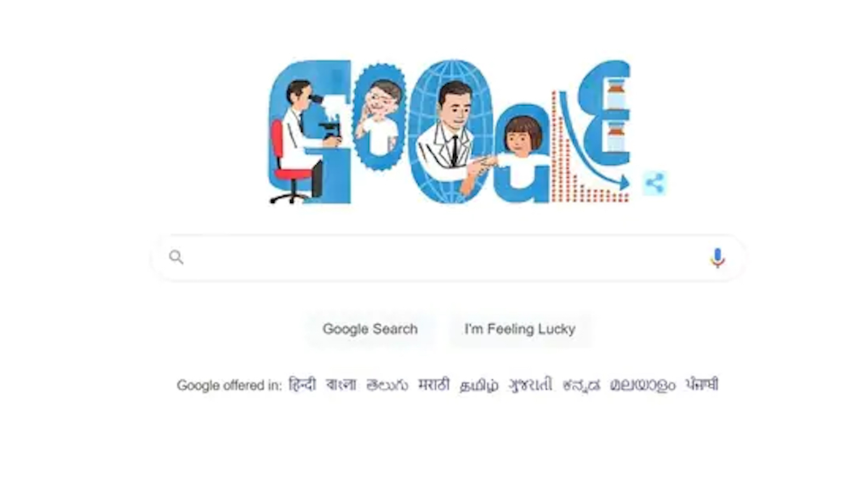Click the I'm Feeling Lucky button
This screenshot has height=488, width=868.
[x=520, y=329]
